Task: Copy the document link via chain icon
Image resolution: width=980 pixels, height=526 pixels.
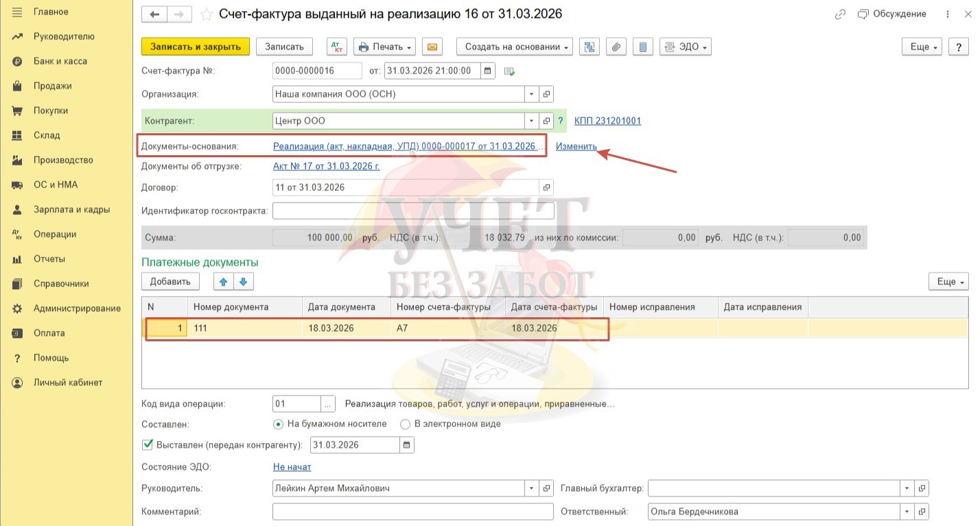Action: (x=840, y=14)
